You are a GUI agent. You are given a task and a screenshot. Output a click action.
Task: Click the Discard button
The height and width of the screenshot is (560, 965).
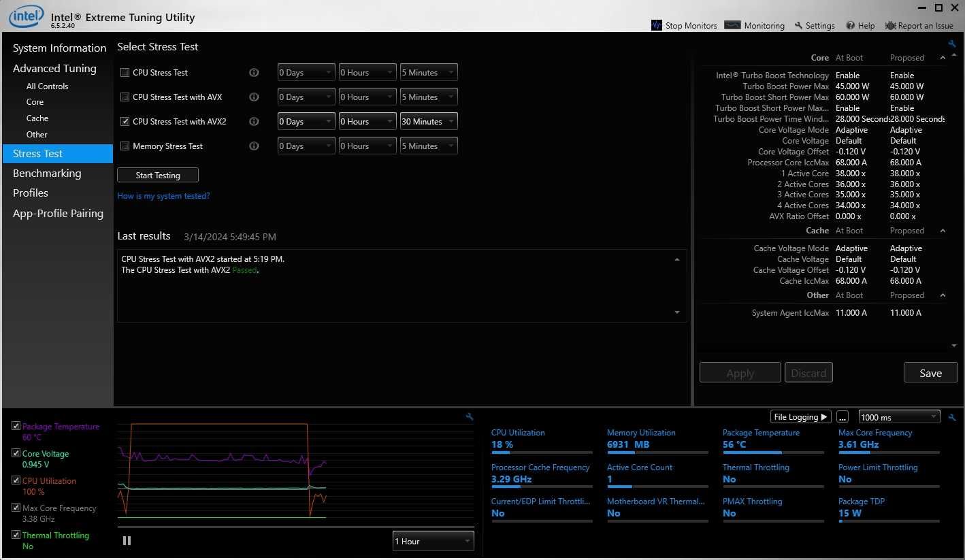point(808,373)
